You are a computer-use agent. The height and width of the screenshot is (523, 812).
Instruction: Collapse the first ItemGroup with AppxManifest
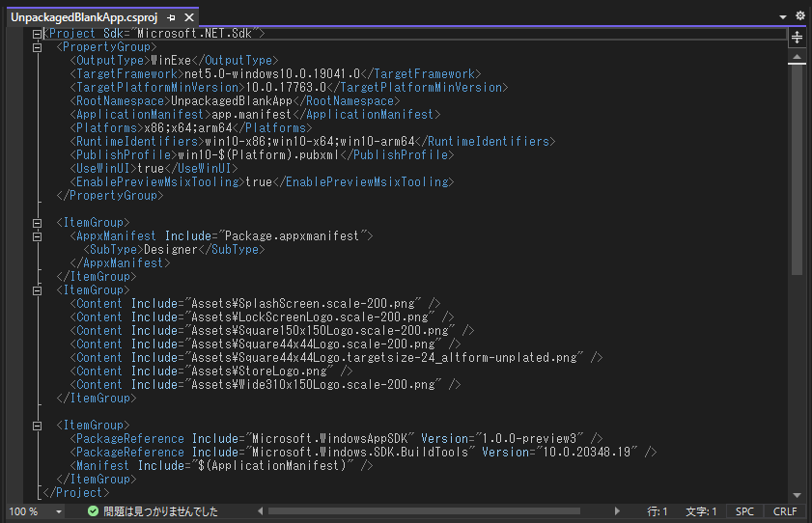click(38, 224)
